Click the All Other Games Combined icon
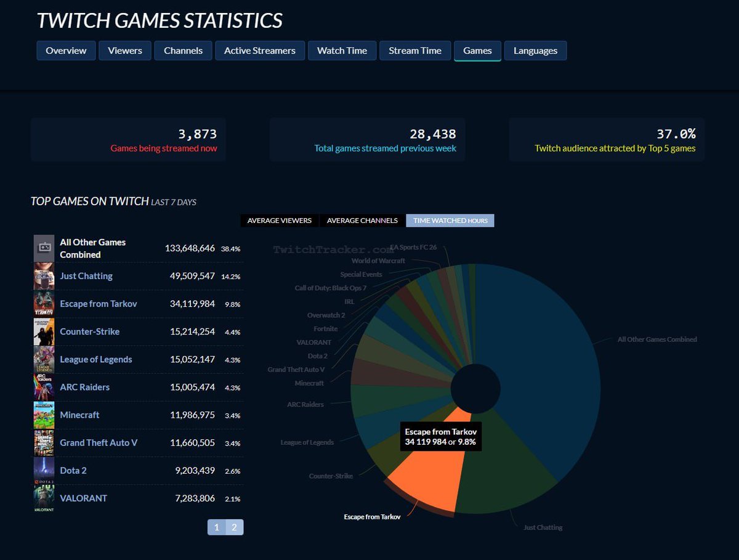The image size is (739, 560). click(44, 248)
